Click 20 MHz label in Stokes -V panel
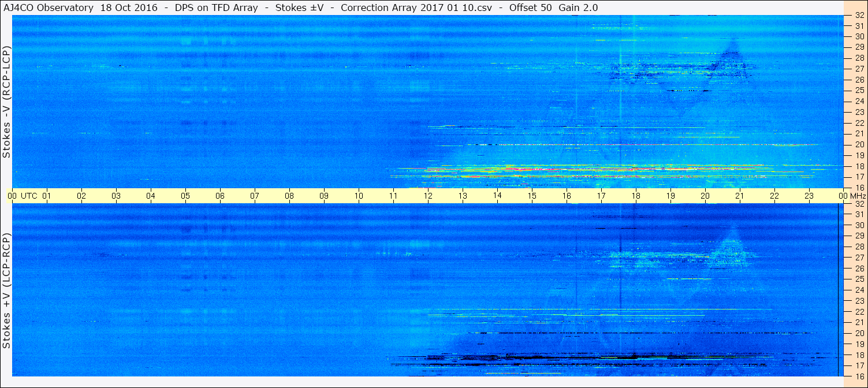Viewport: 868px width, 388px height. tap(859, 144)
